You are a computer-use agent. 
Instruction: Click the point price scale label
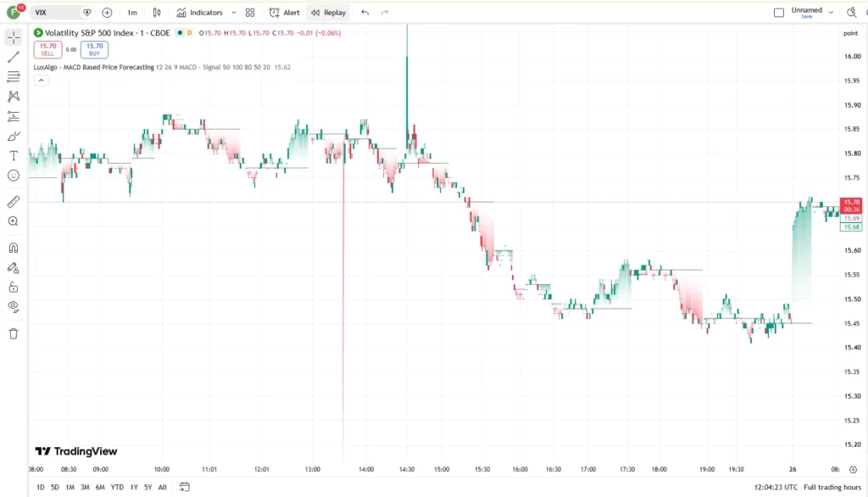850,33
